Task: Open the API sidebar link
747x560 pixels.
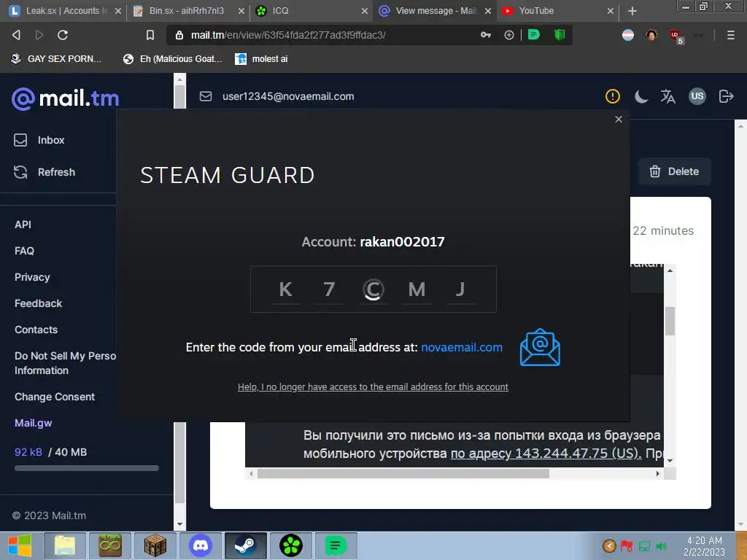Action: (23, 225)
